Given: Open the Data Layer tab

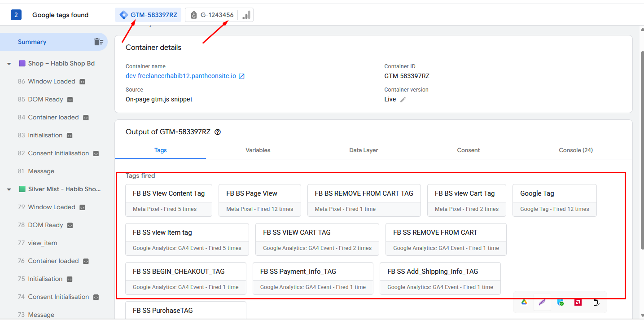Looking at the screenshot, I should tap(364, 150).
